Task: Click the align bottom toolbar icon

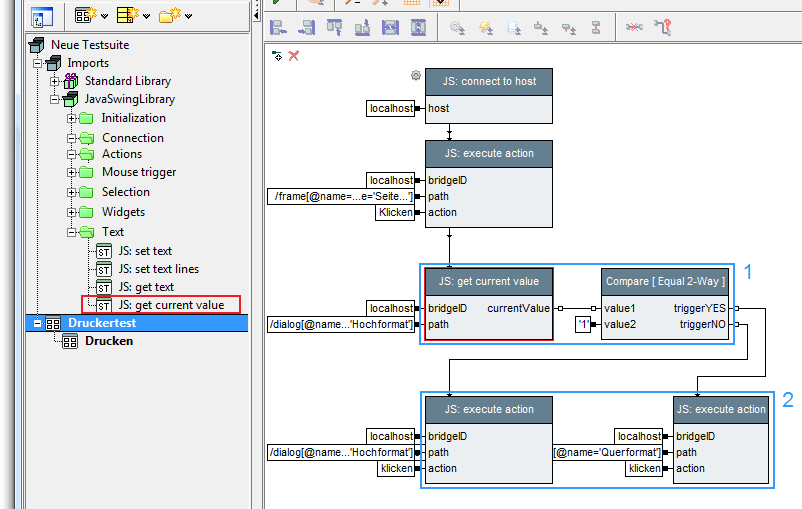Action: tap(362, 28)
